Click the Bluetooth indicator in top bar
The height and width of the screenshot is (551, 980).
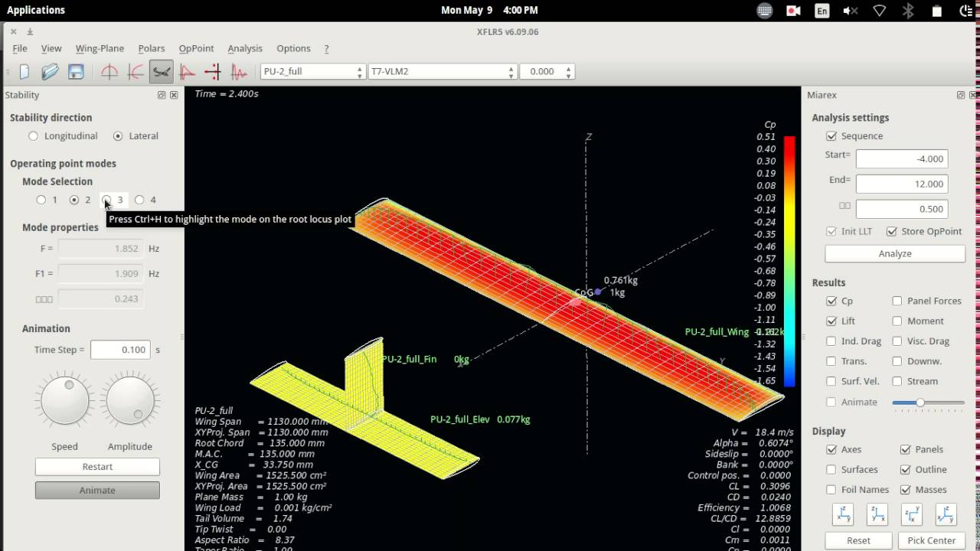point(909,11)
